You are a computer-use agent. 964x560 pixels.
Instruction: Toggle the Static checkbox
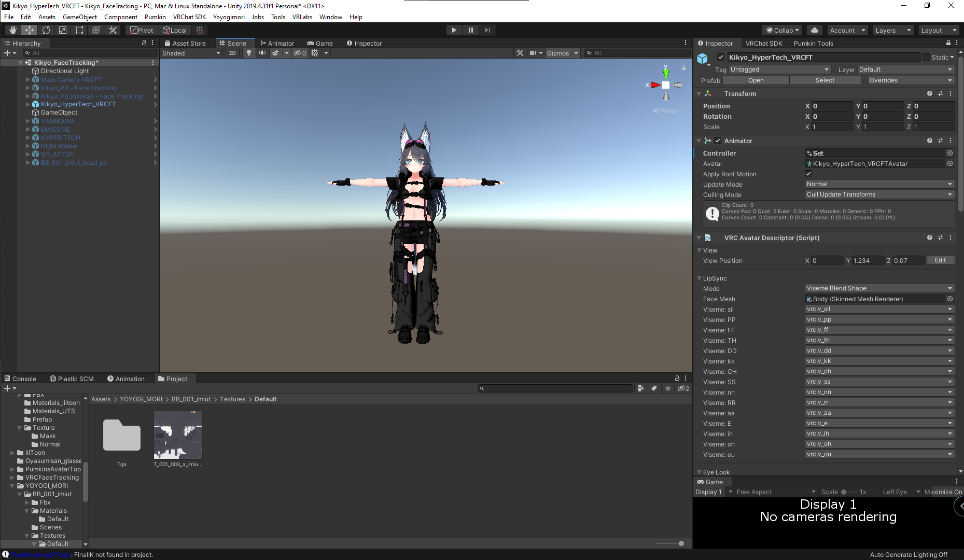click(926, 57)
